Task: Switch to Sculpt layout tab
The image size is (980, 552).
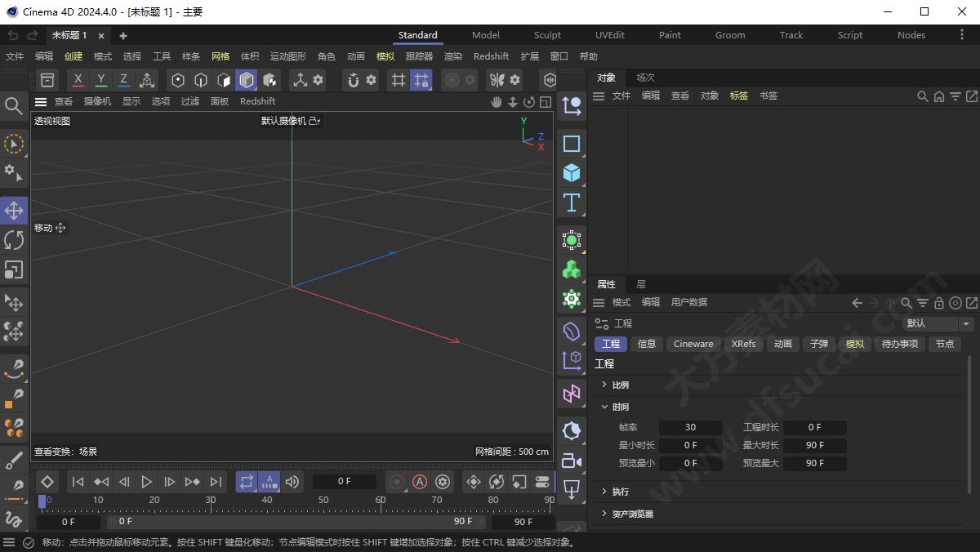Action: click(547, 35)
